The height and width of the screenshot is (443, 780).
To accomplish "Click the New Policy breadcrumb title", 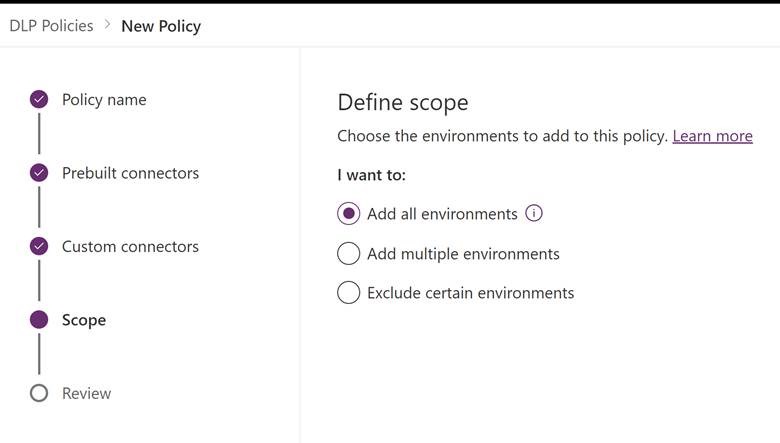I will [161, 26].
